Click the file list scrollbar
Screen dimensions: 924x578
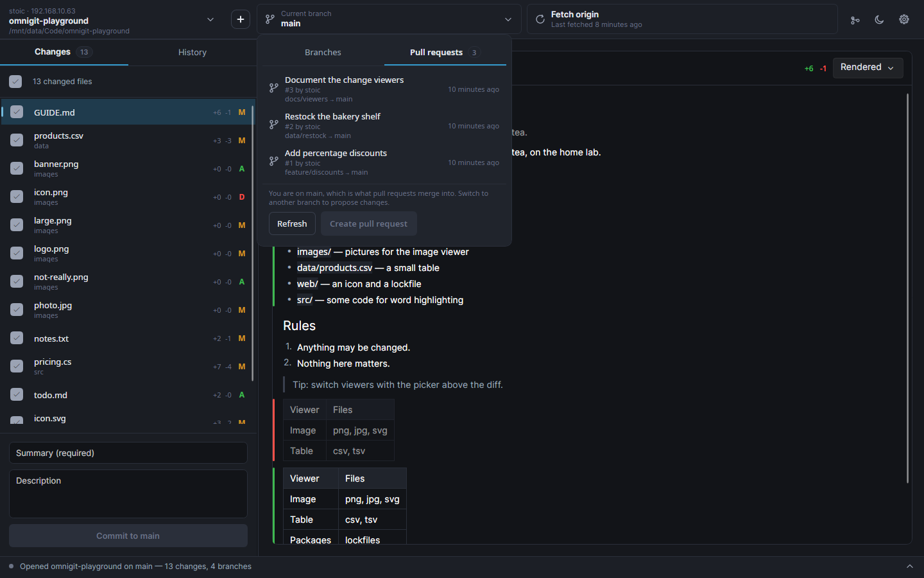[x=252, y=243]
